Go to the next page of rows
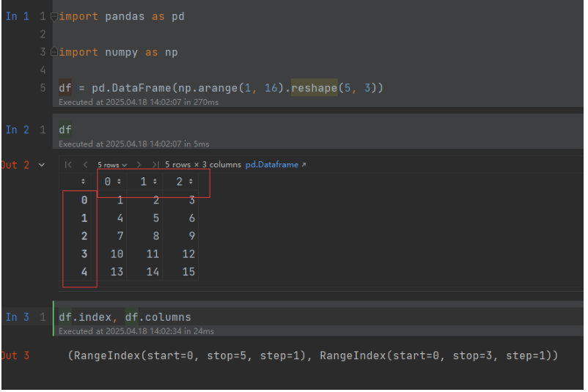This screenshot has height=392, width=588. point(139,165)
